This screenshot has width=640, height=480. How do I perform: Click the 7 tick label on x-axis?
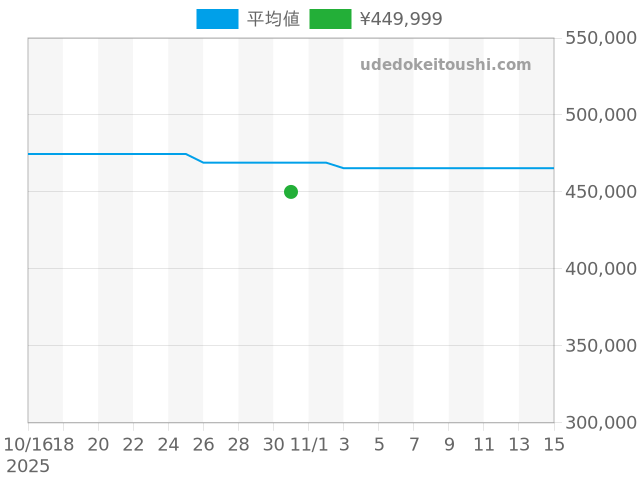(x=414, y=445)
